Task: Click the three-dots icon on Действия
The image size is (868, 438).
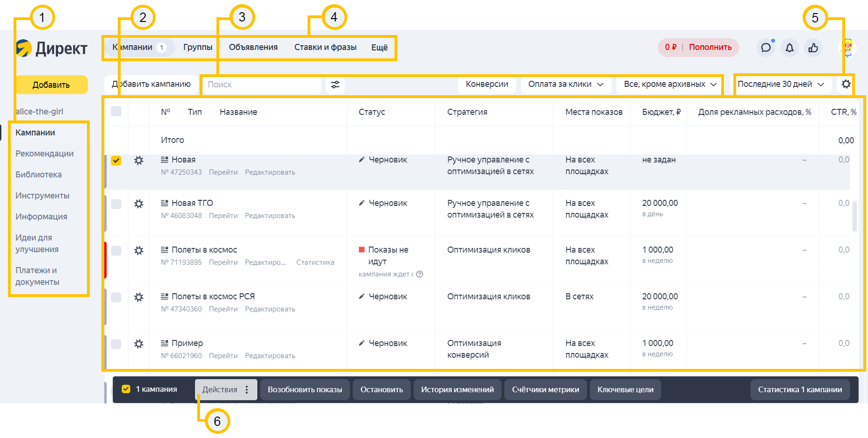Action: point(247,389)
